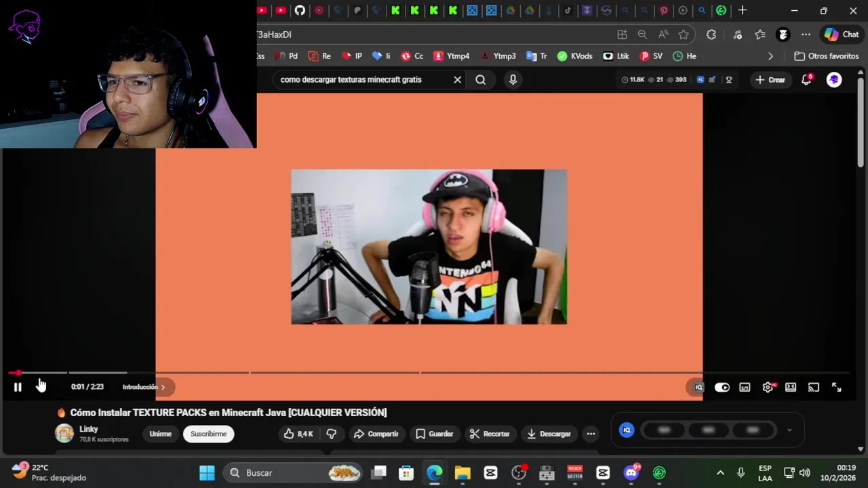Click the page's vertical scrollbar
The height and width of the screenshot is (488, 868).
[861, 122]
